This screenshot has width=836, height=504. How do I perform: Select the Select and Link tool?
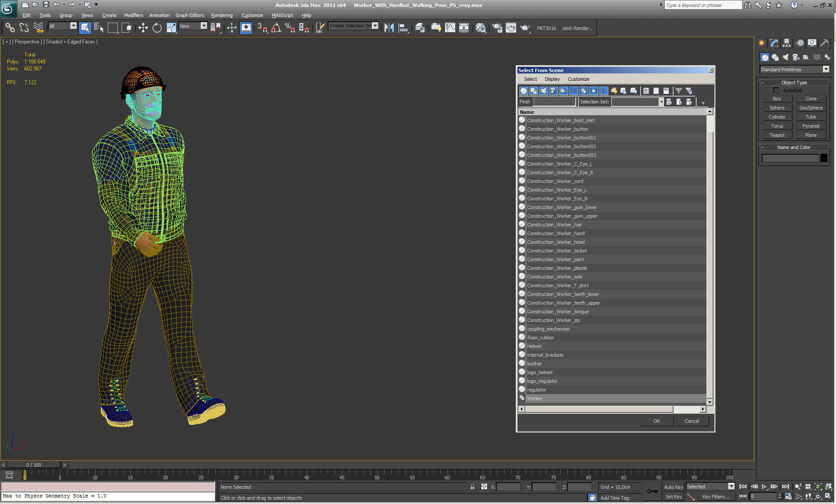pos(10,28)
